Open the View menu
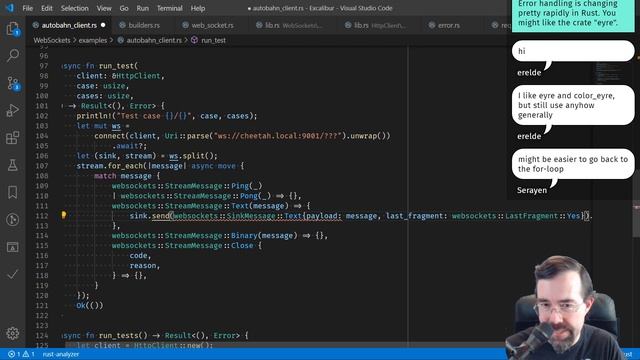This screenshot has height=360, width=640. click(104, 8)
